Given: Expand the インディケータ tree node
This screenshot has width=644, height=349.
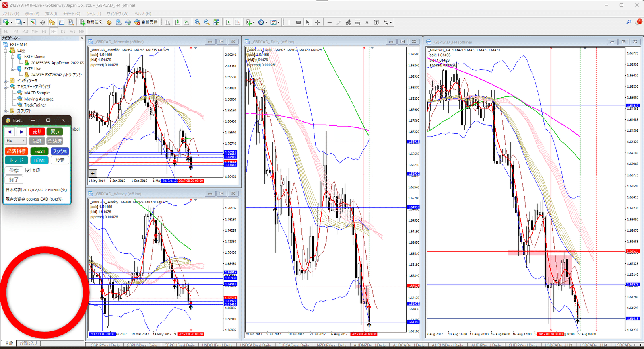Looking at the screenshot, I should point(6,81).
